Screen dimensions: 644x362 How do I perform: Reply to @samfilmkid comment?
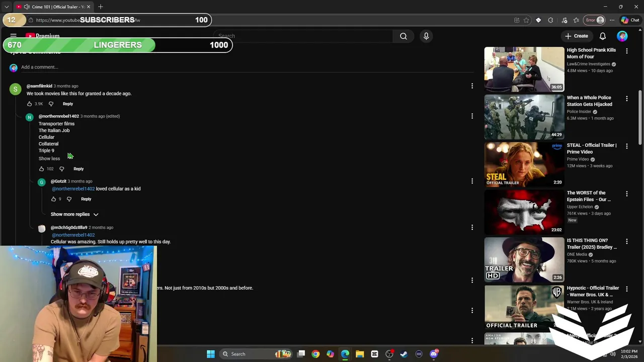[x=68, y=104]
